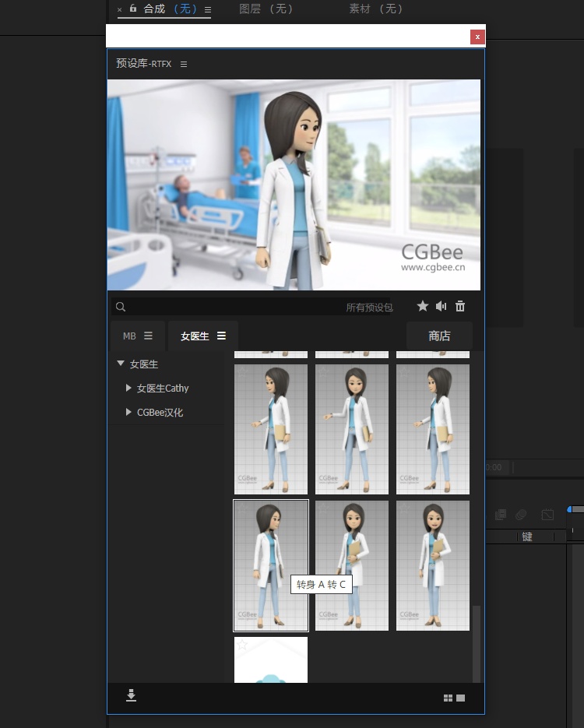
Task: Open the 预设库-RTFX panel menu
Action: (184, 64)
